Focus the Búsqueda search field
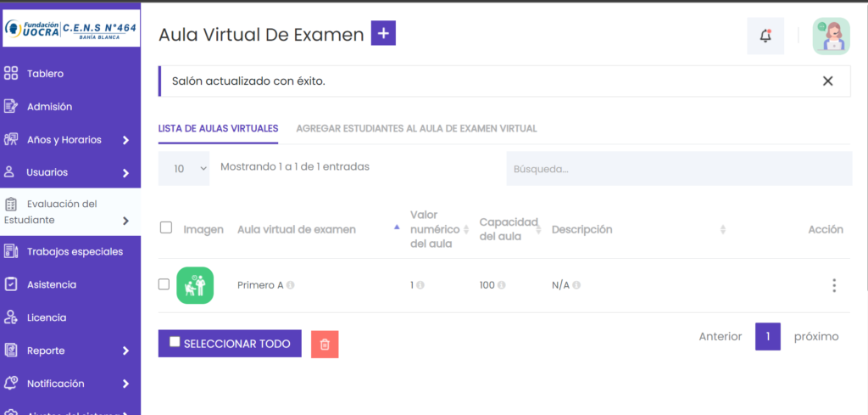 [x=679, y=168]
